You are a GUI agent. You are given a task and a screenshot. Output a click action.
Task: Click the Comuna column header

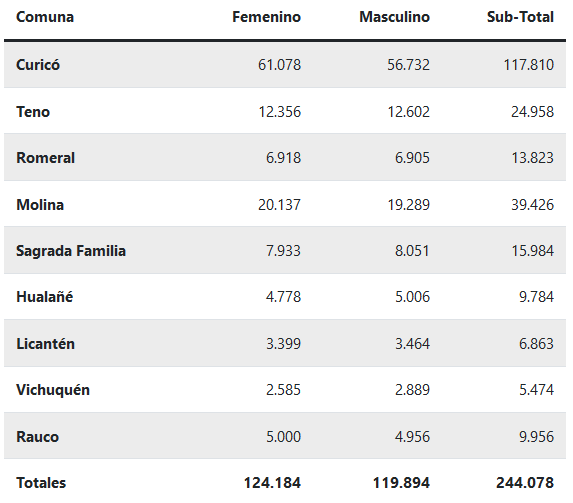[x=45, y=17]
